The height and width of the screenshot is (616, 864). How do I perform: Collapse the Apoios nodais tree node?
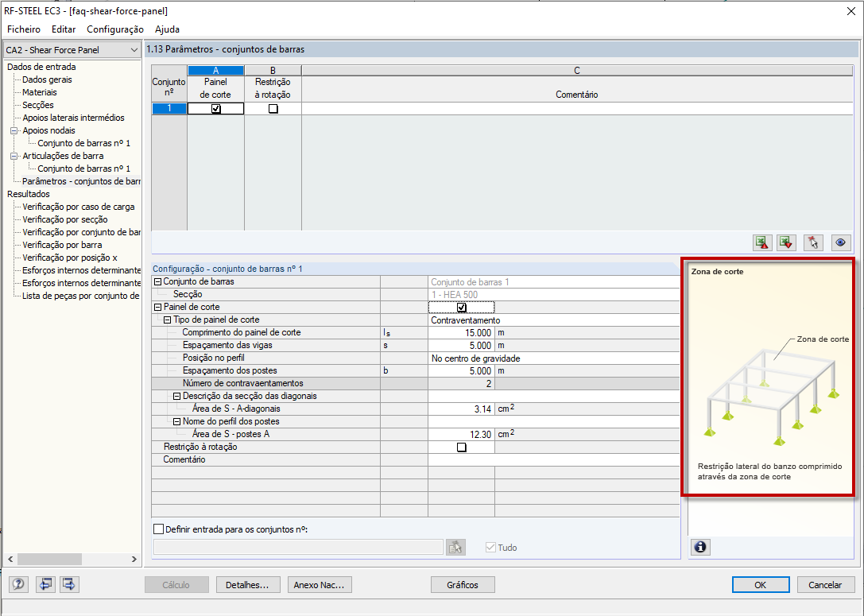[14, 130]
